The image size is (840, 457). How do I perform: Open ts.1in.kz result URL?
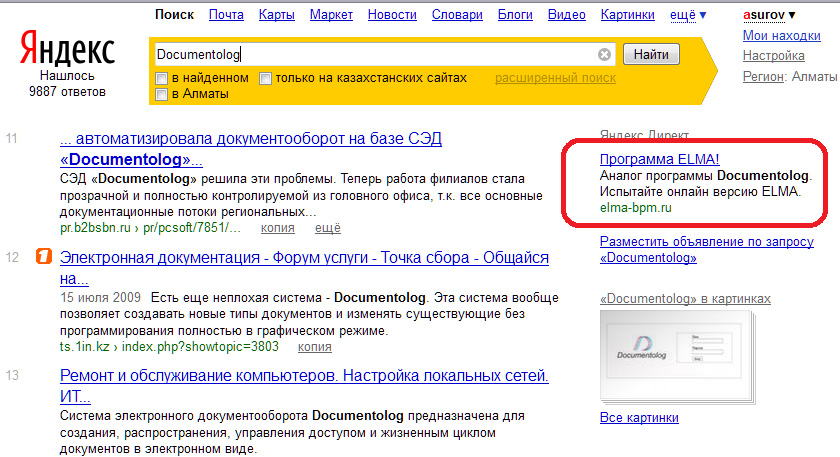169,347
